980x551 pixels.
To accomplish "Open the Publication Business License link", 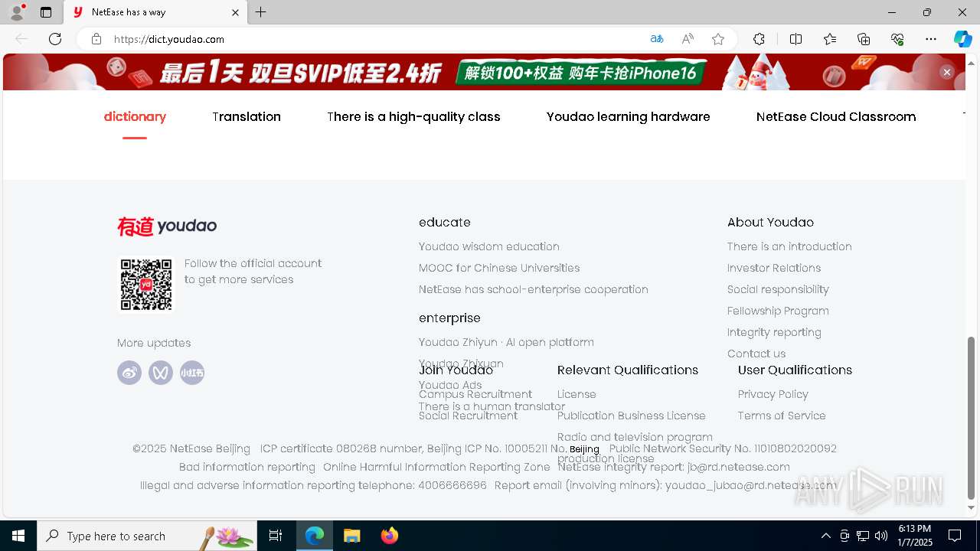I will coord(632,416).
